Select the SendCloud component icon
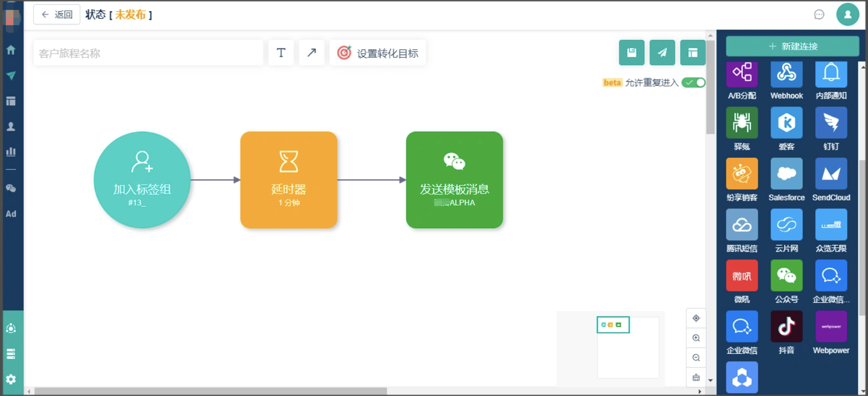This screenshot has width=868, height=396. coord(831,174)
